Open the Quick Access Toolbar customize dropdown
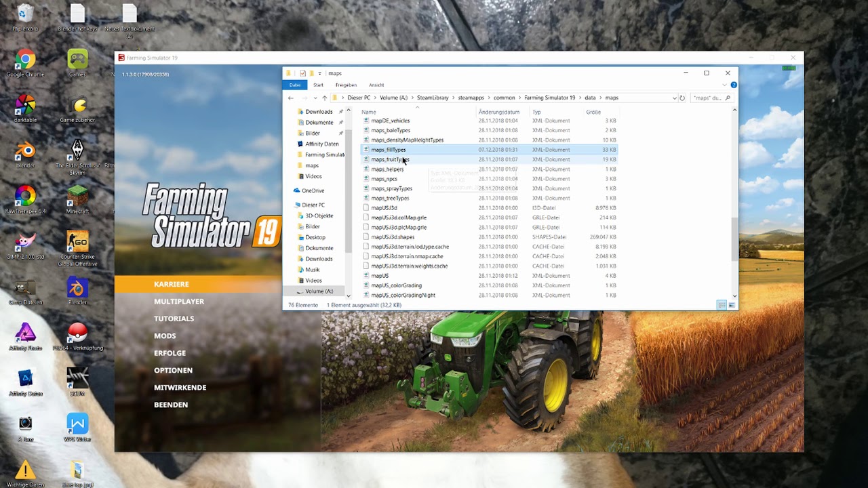The image size is (868, 488). coord(319,73)
